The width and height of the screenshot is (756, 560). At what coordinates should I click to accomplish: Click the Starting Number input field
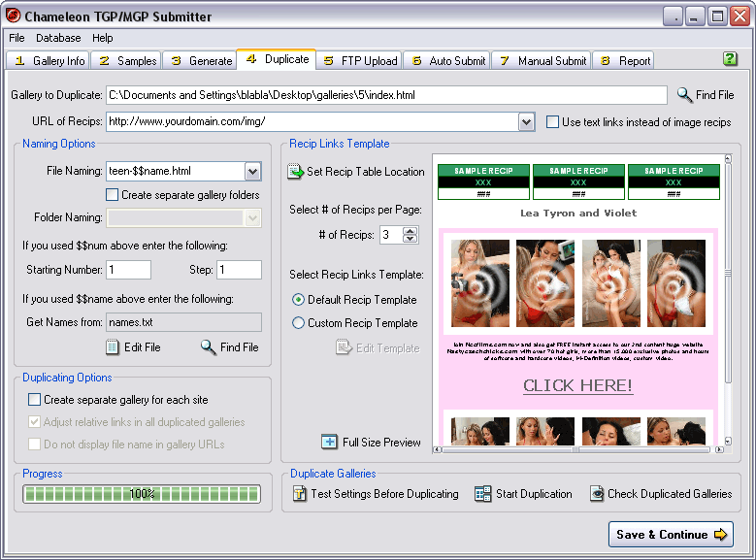click(x=128, y=270)
